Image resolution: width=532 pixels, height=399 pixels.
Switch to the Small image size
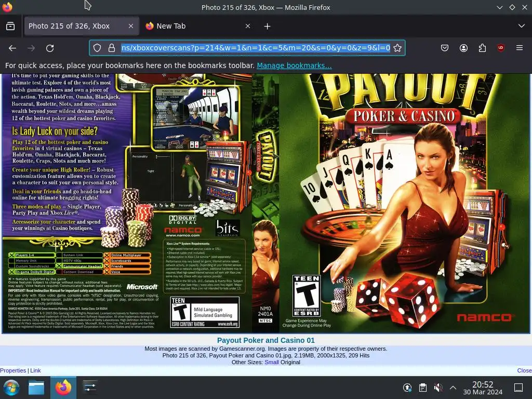point(271,362)
